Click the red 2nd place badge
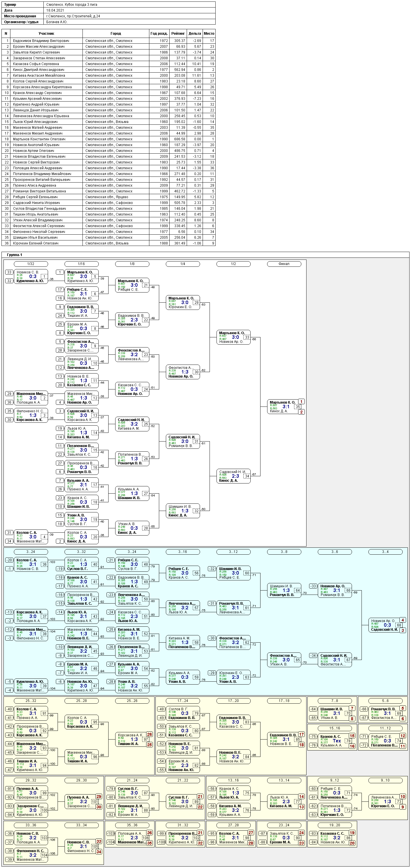The height and width of the screenshot is (868, 411). click(301, 412)
